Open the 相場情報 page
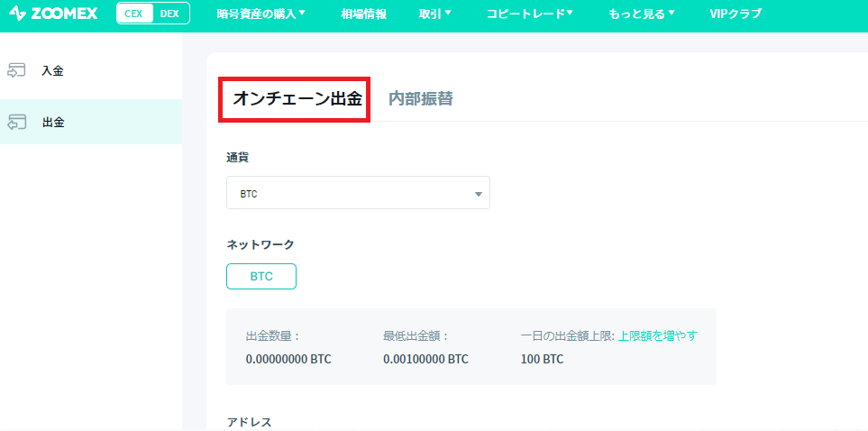 point(364,14)
